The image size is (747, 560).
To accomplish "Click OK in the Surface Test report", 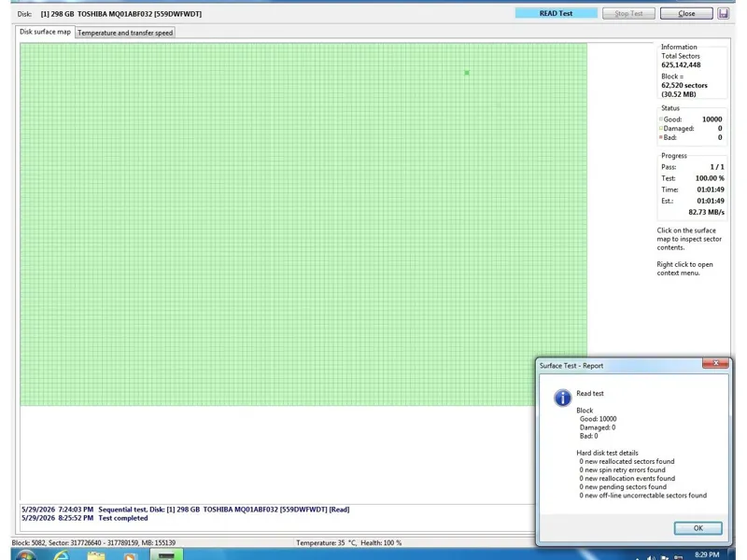I will [698, 528].
